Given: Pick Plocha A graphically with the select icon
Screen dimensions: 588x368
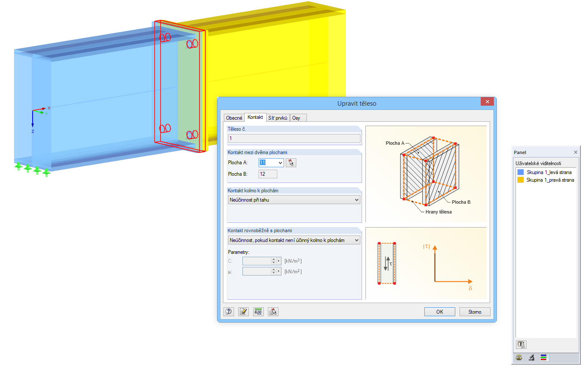Looking at the screenshot, I should point(291,163).
